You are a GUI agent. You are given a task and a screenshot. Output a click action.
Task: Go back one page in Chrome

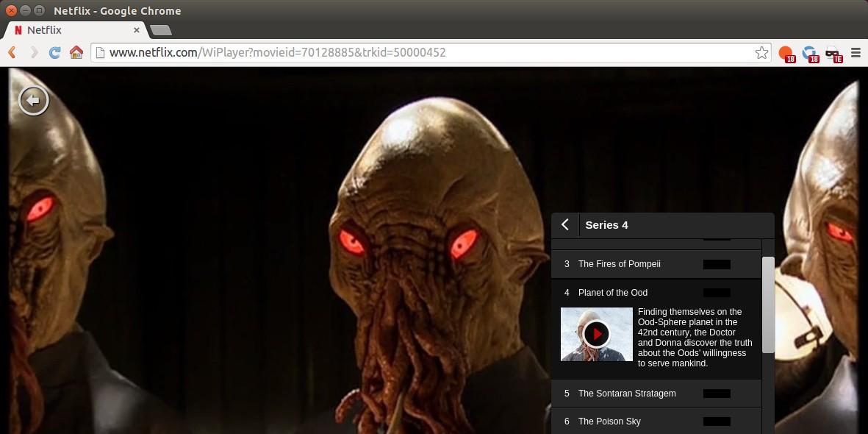(12, 53)
